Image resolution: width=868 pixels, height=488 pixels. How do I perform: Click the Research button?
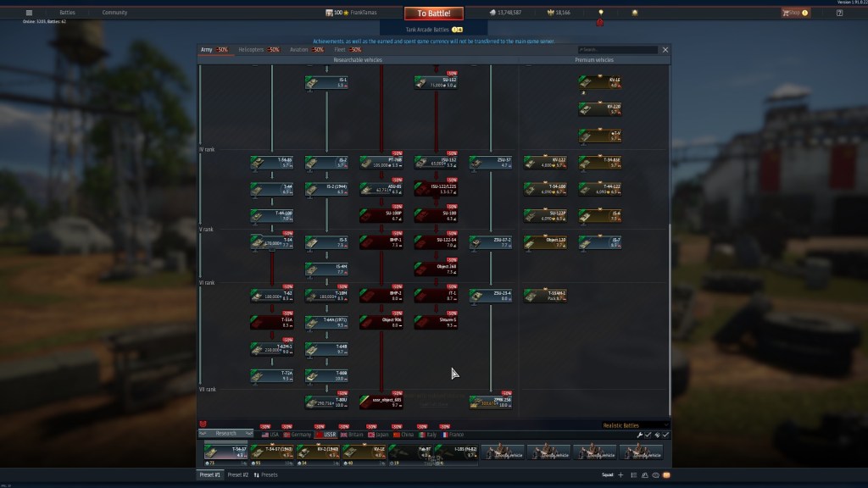225,434
